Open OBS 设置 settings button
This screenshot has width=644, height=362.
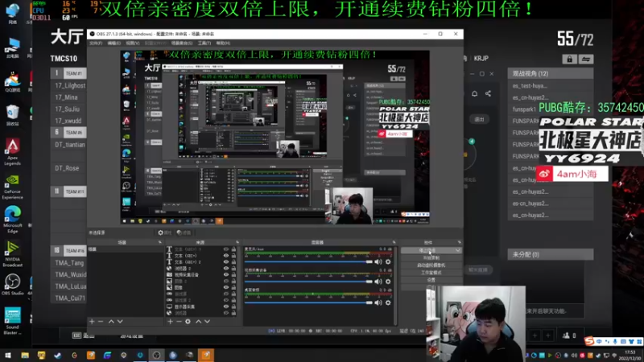click(x=431, y=280)
